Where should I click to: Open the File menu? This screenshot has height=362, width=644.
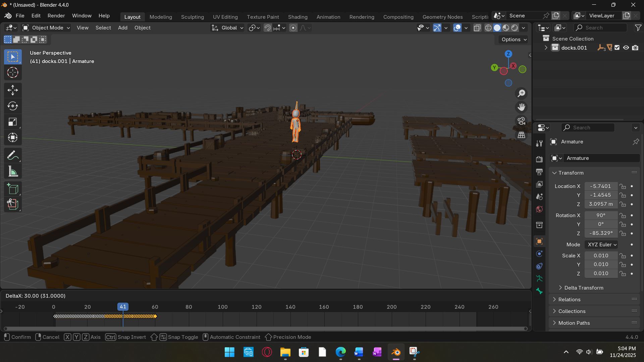pyautogui.click(x=20, y=16)
